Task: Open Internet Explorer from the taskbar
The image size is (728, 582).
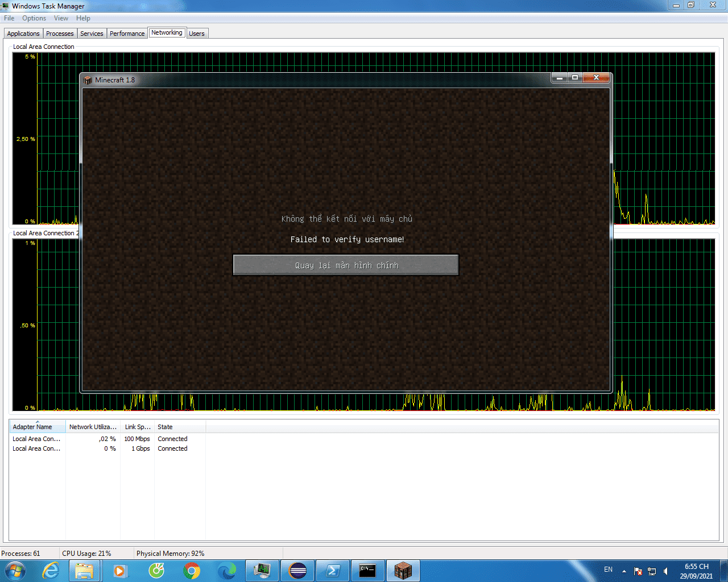Action: pyautogui.click(x=51, y=571)
